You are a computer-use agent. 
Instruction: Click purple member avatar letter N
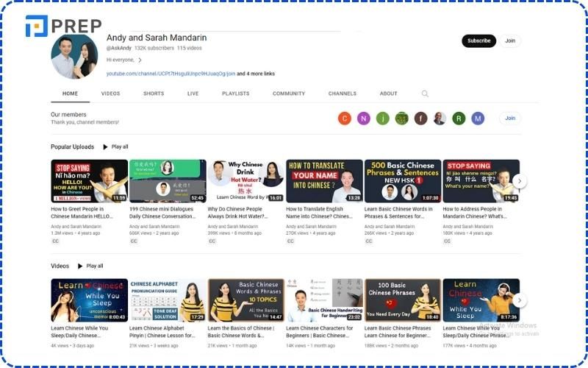click(363, 118)
